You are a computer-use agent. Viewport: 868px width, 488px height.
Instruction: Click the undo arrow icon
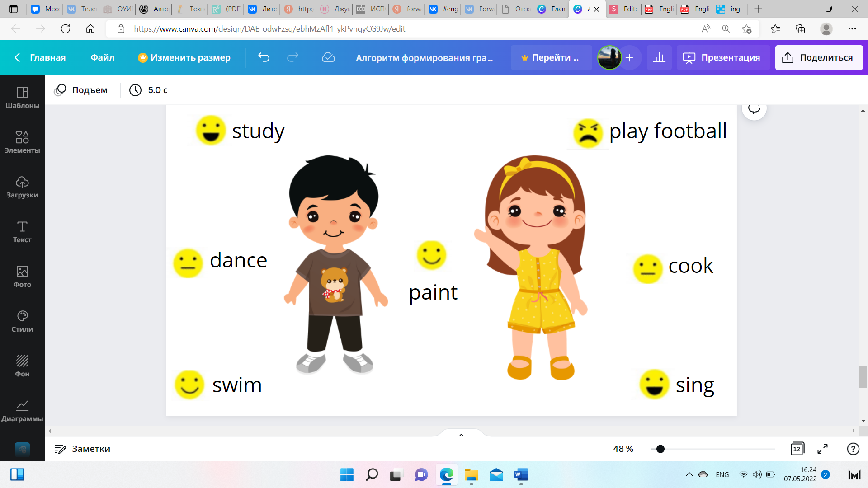[x=264, y=57]
